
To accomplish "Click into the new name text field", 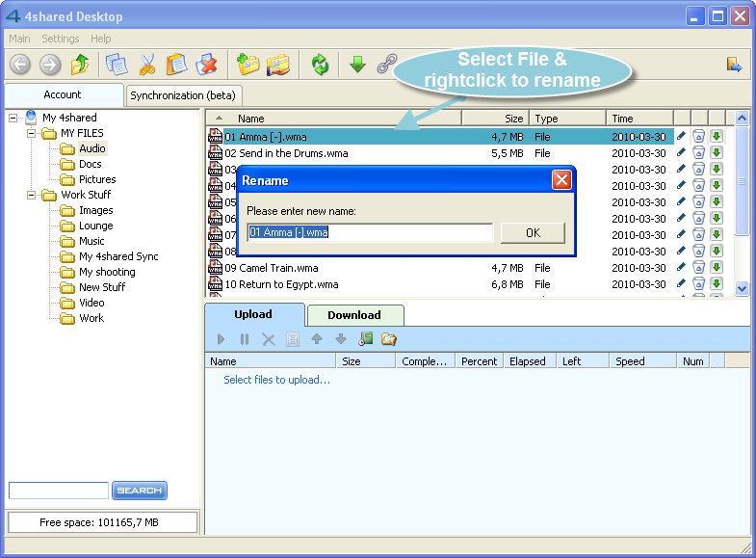I will pyautogui.click(x=370, y=232).
